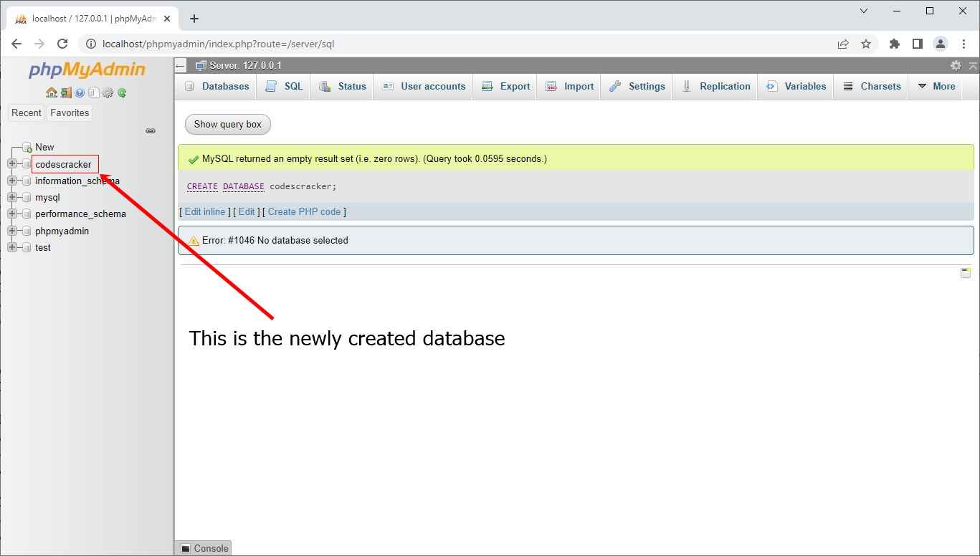Click the Show query box button
This screenshot has height=556, width=980.
click(227, 124)
